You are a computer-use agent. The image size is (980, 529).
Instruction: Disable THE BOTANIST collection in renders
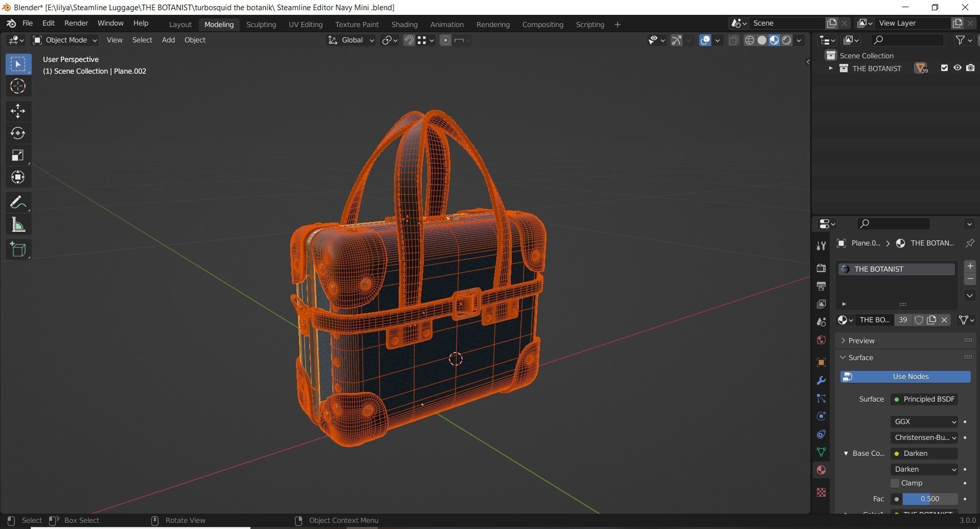click(x=970, y=68)
